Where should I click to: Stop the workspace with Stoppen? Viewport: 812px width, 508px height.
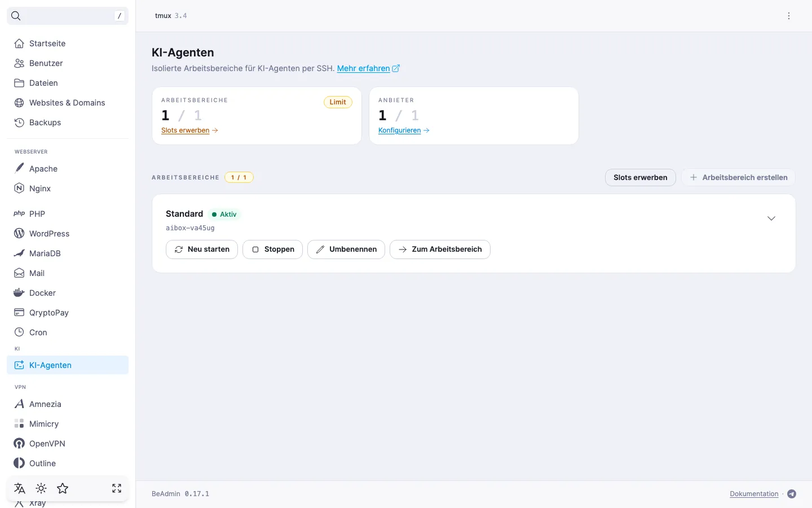pyautogui.click(x=272, y=249)
